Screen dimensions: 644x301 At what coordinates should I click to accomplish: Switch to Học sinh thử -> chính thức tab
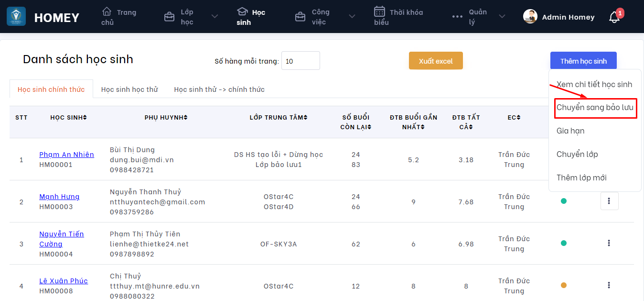point(219,89)
